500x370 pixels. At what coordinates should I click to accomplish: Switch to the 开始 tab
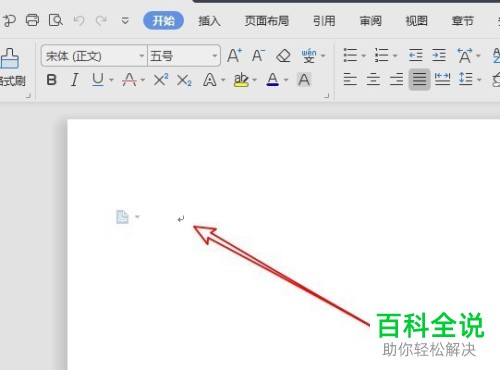tap(163, 21)
